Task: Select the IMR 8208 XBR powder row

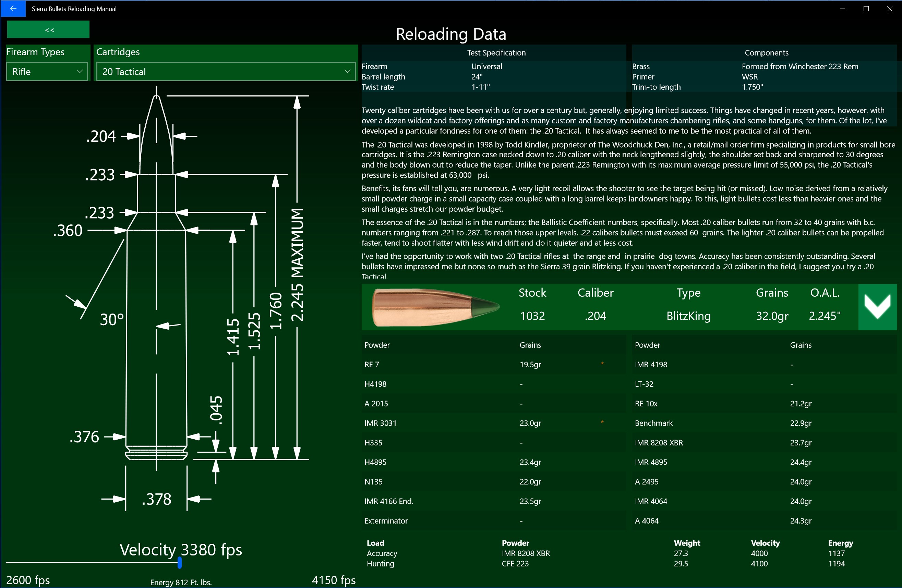Action: [x=659, y=442]
